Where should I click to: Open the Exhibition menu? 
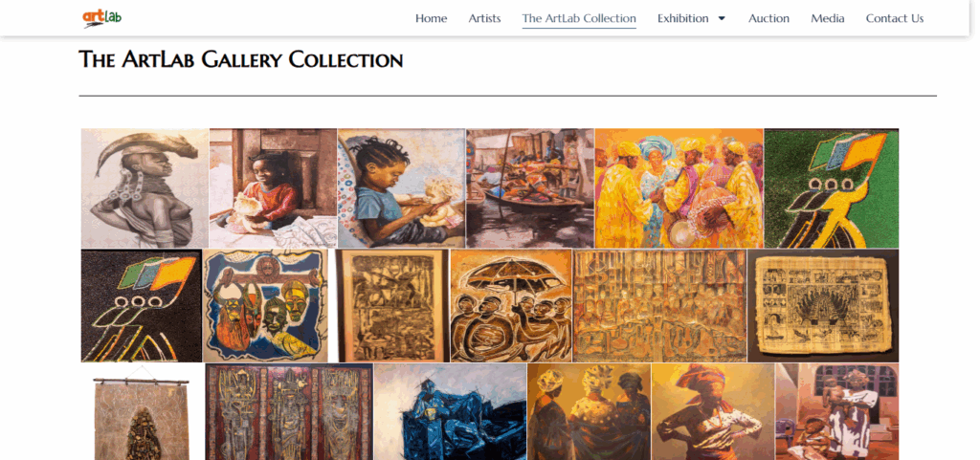(683, 18)
